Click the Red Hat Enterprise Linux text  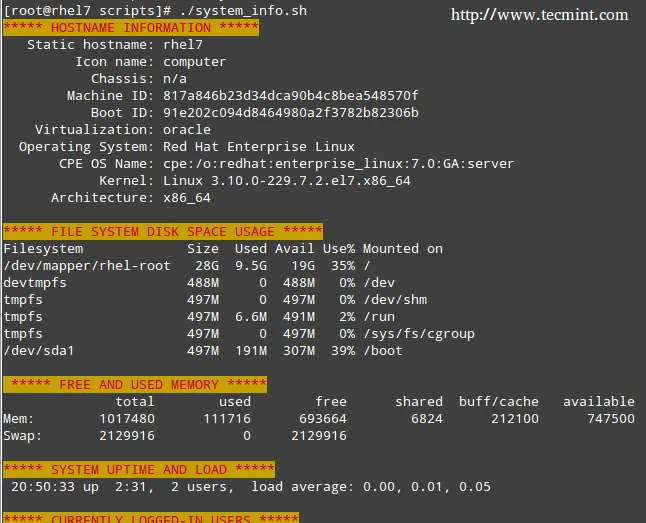[258, 147]
